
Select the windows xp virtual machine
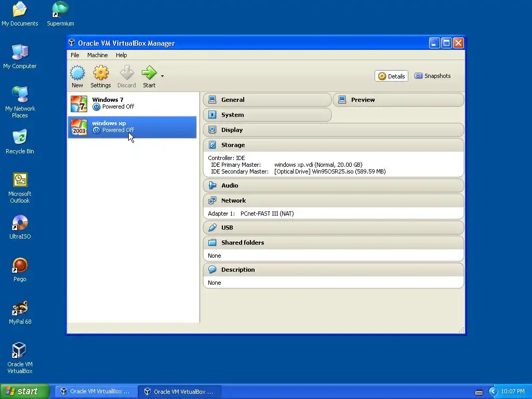click(x=132, y=127)
